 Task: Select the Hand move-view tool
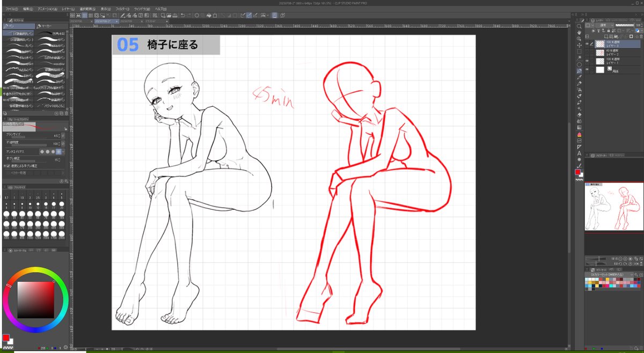click(579, 33)
